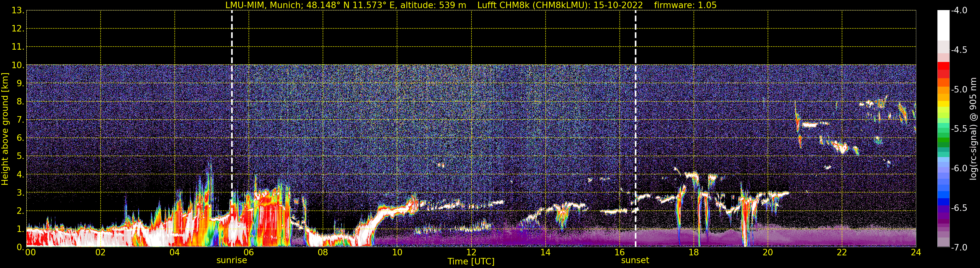Screen dimensions: 980x268
Task: Click the colorbar tick label '-5.5'
Action: 959,129
